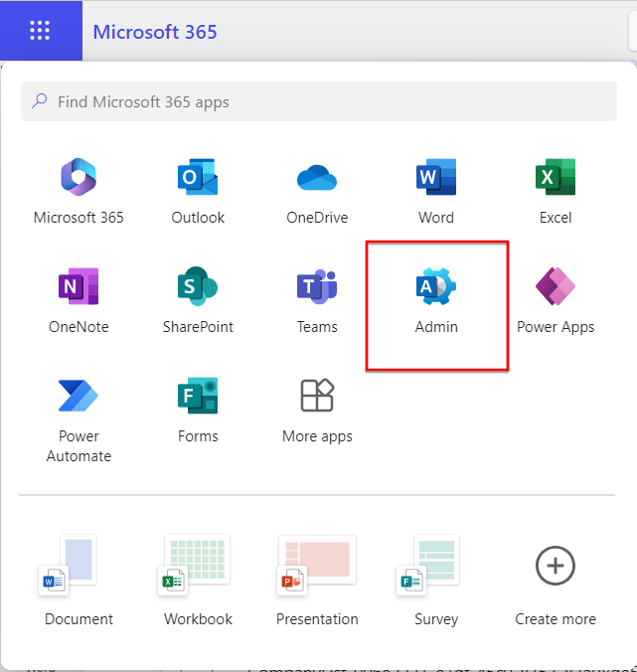Click the app launcher waffle icon

(x=40, y=31)
